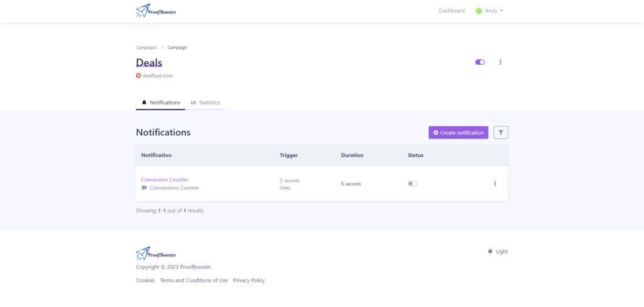Disable the Deals campaign toggle
Viewport: 644px width, 307px height.
point(480,62)
